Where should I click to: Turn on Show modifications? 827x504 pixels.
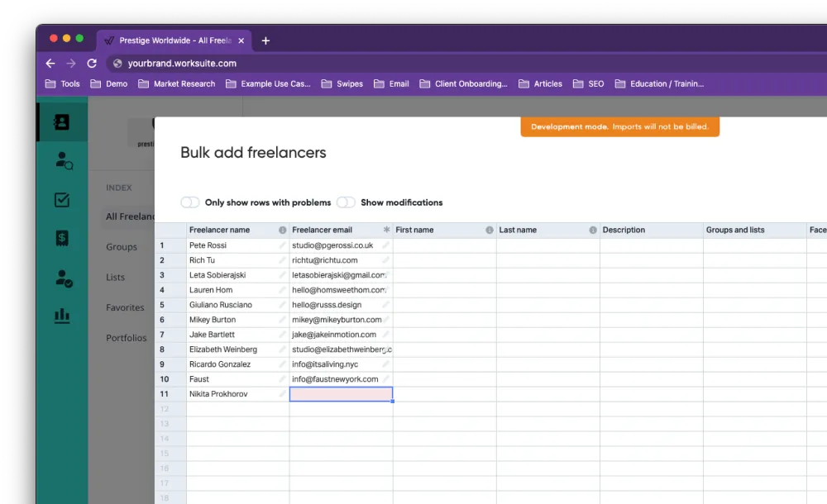347,202
